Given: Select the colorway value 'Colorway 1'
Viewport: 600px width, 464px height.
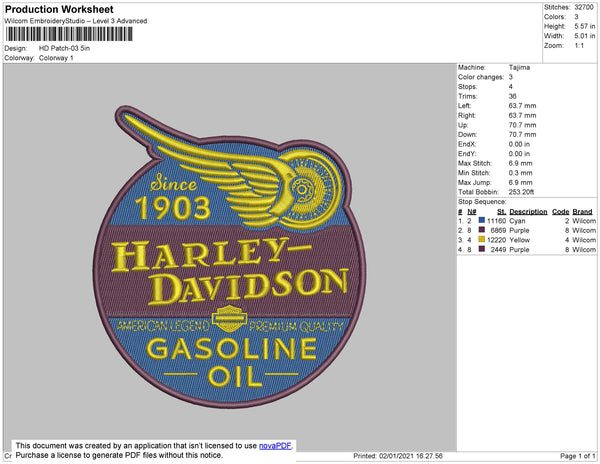Looking at the screenshot, I should point(56,58).
